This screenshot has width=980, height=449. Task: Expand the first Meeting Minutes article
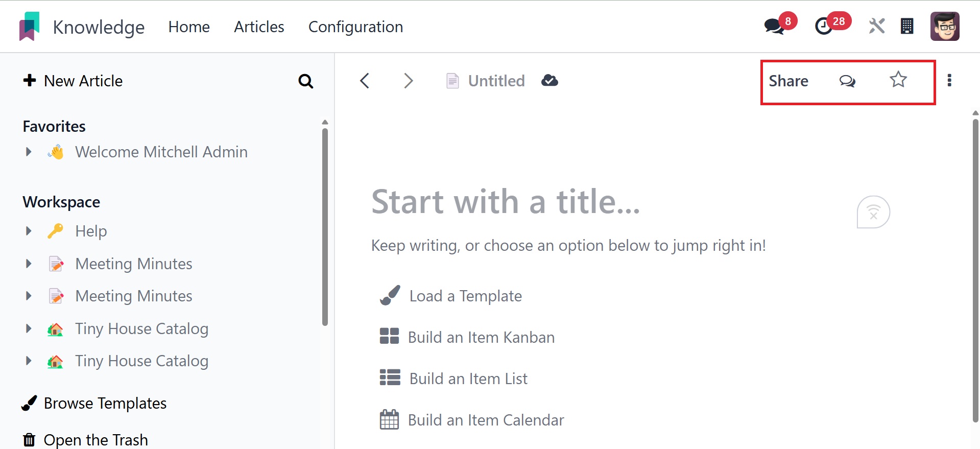(29, 264)
